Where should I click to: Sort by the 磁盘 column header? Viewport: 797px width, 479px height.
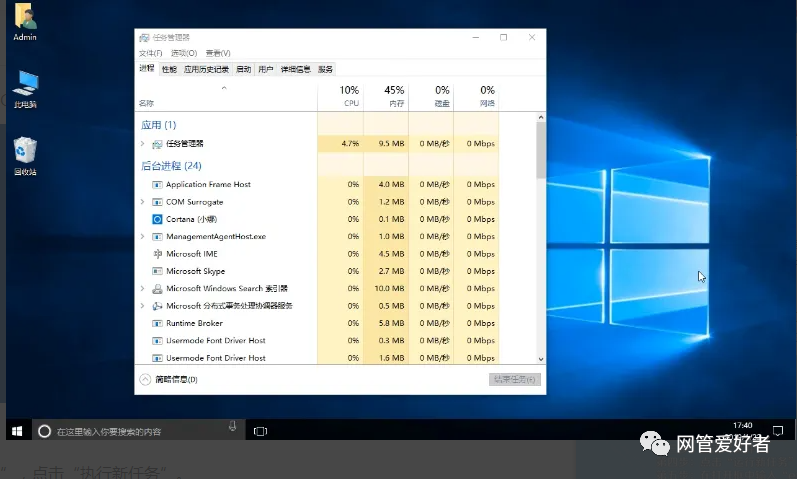tap(431, 96)
